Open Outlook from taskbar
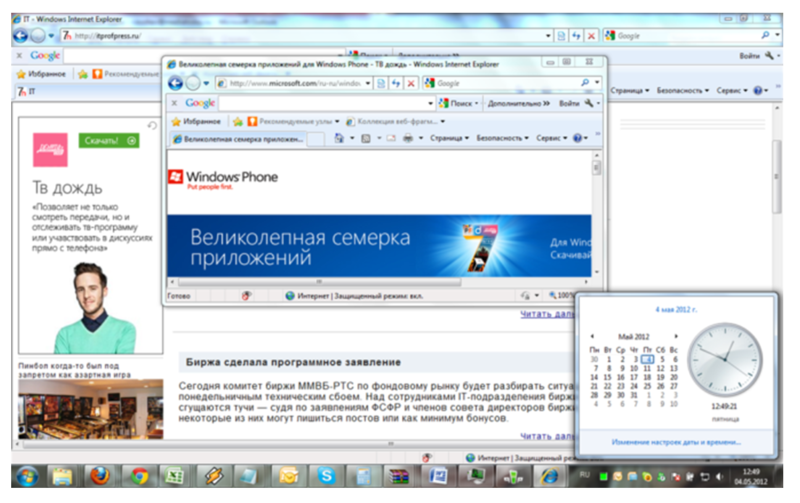This screenshot has height=503, width=800. (289, 476)
